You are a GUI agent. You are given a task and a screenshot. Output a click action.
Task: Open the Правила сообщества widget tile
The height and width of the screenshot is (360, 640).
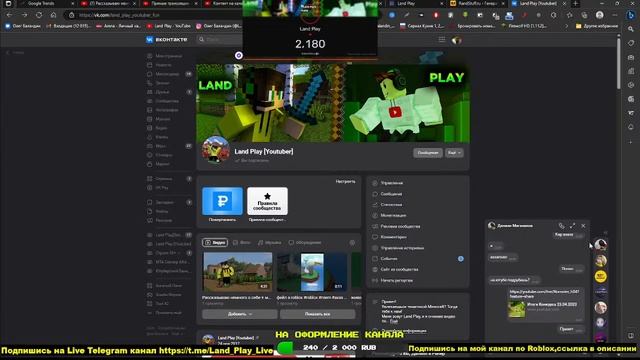(x=267, y=201)
